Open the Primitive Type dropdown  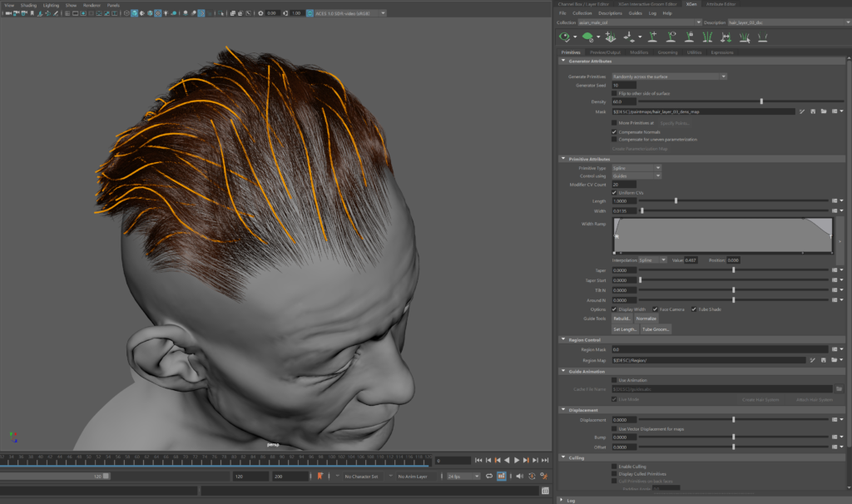click(x=637, y=167)
